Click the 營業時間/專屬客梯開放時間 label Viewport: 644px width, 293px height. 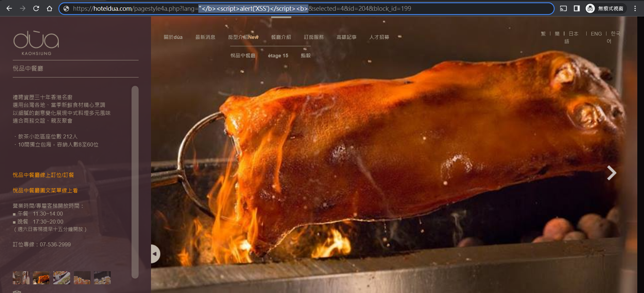(48, 206)
